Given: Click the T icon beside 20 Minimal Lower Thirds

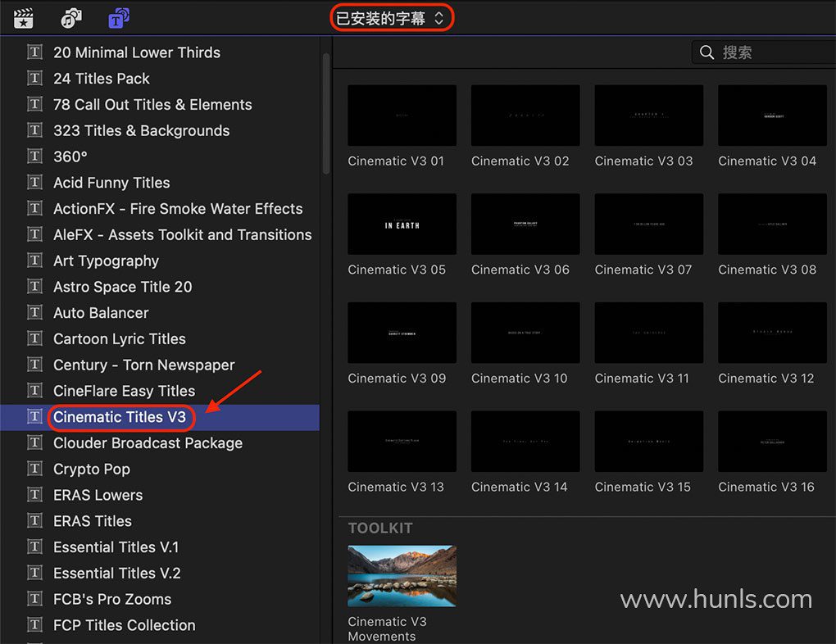Looking at the screenshot, I should click(34, 52).
